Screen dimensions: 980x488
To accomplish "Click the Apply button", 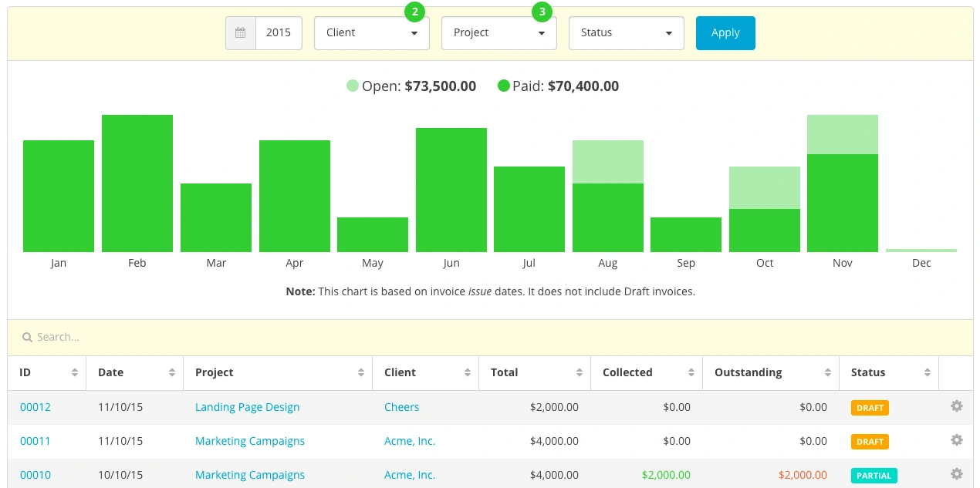I will point(725,32).
